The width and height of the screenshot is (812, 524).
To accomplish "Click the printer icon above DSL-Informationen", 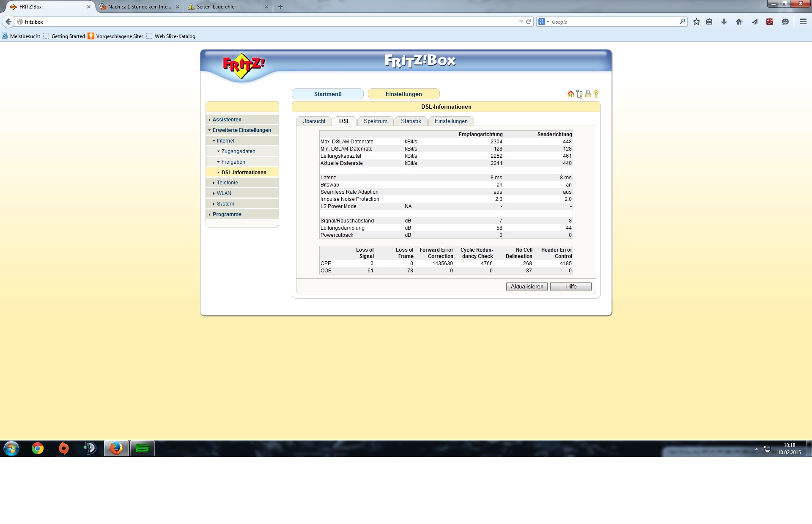I will click(x=587, y=94).
